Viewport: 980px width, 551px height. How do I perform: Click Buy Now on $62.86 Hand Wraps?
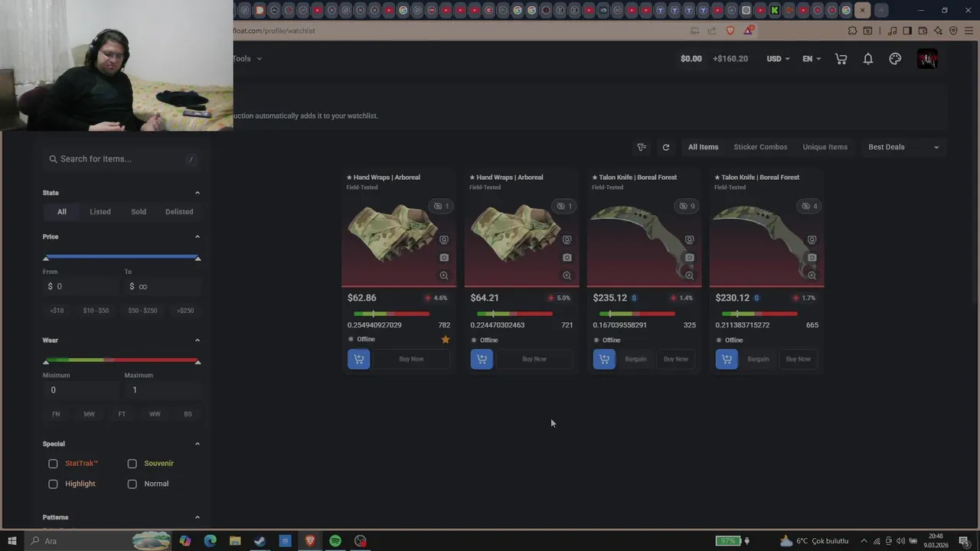pos(411,359)
